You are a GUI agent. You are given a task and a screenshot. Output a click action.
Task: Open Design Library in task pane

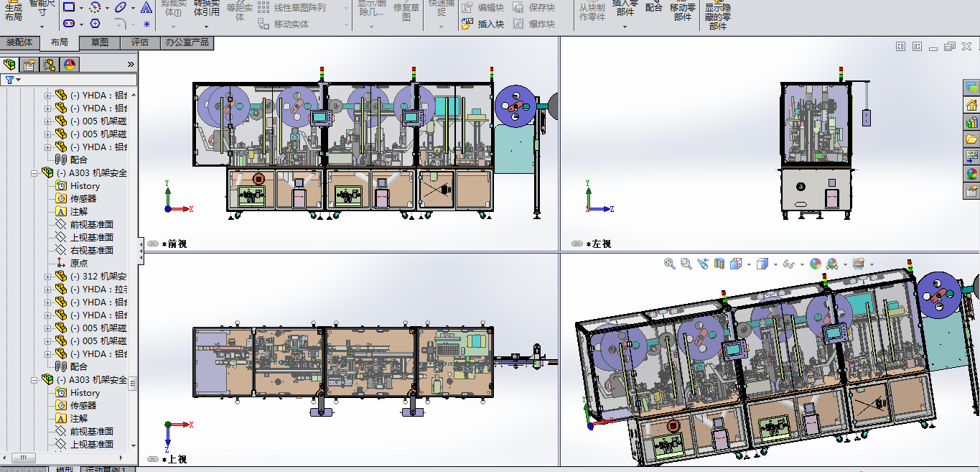click(x=972, y=122)
